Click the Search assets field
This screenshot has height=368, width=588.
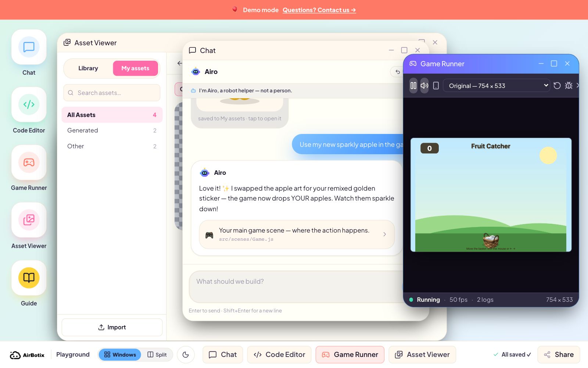[x=112, y=93]
